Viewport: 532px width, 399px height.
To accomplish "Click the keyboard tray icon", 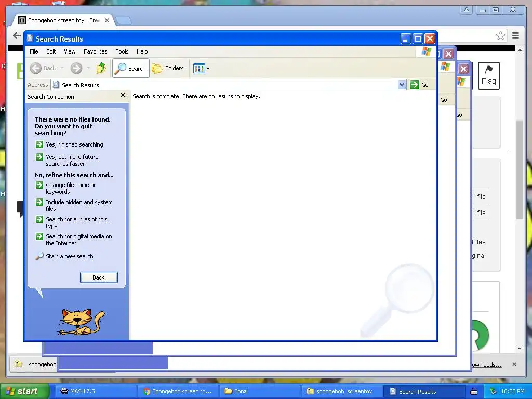I will 474,392.
